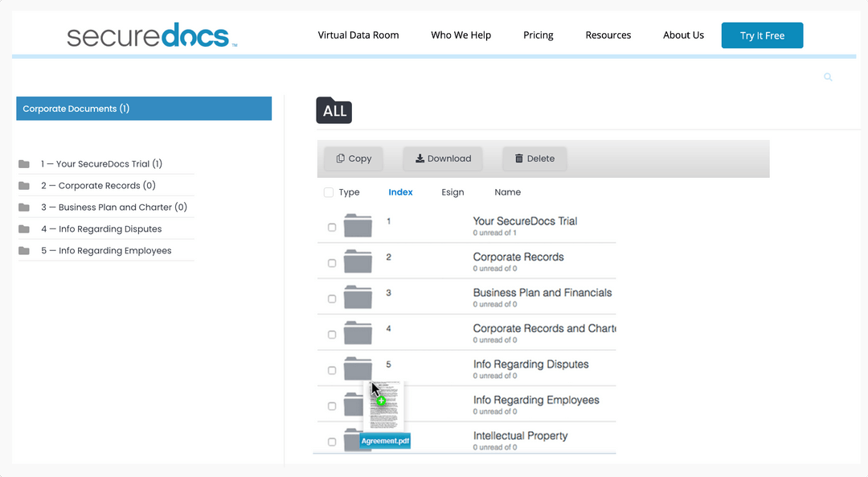Select the checkbox for Business Plan and Financials
This screenshot has width=868, height=477.
point(331,298)
